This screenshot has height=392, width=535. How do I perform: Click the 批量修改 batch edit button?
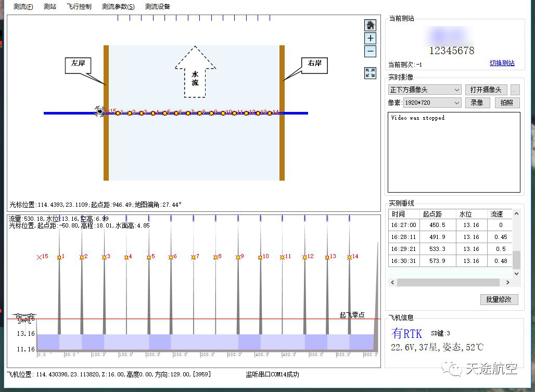point(499,299)
